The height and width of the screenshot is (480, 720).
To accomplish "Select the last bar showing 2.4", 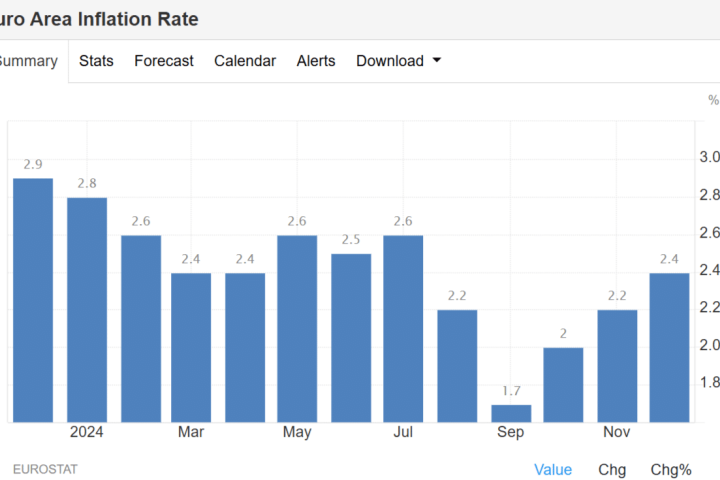I will 669,347.
